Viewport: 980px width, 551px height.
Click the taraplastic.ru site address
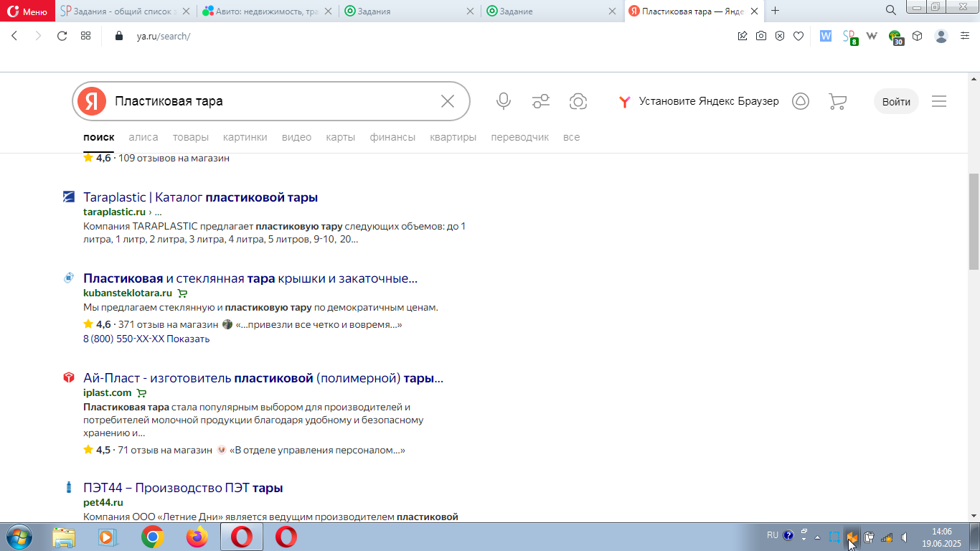[x=114, y=212]
